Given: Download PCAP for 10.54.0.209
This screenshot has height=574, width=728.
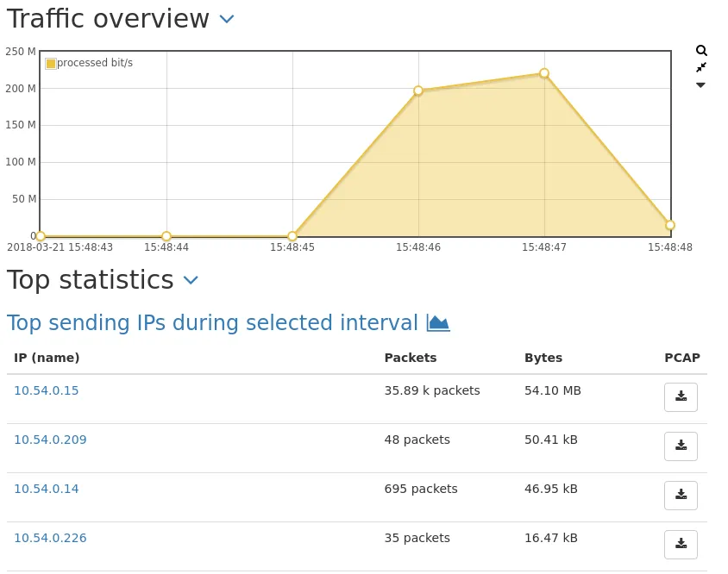Looking at the screenshot, I should point(681,446).
